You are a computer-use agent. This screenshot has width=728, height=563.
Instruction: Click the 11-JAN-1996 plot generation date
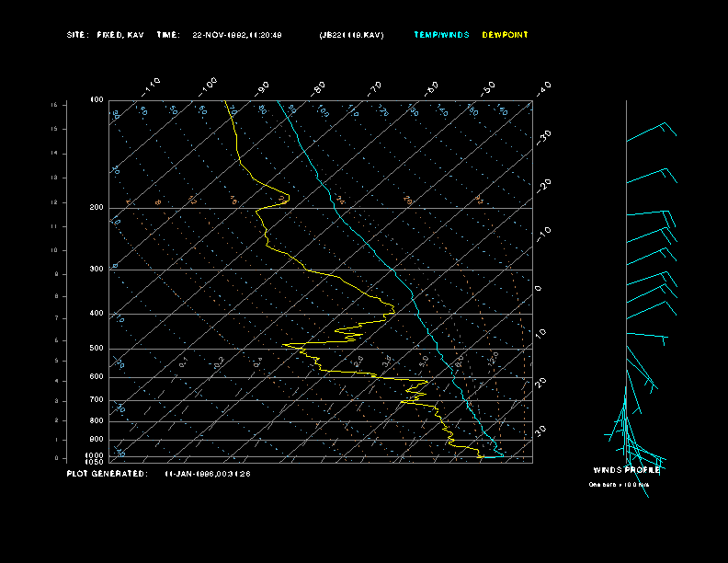(207, 474)
